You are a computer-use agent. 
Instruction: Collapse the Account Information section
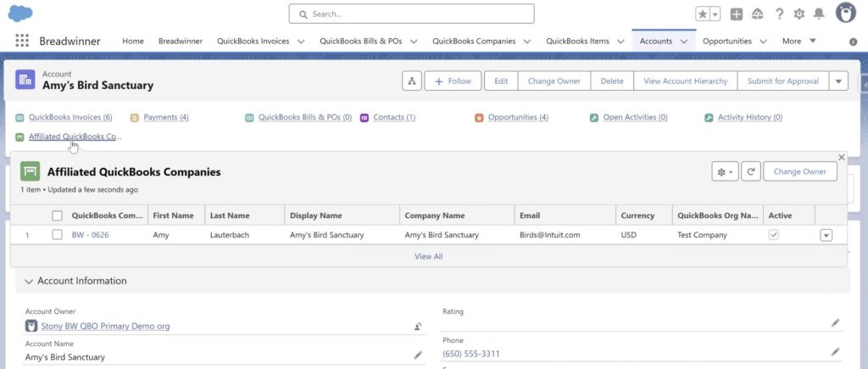click(x=30, y=281)
